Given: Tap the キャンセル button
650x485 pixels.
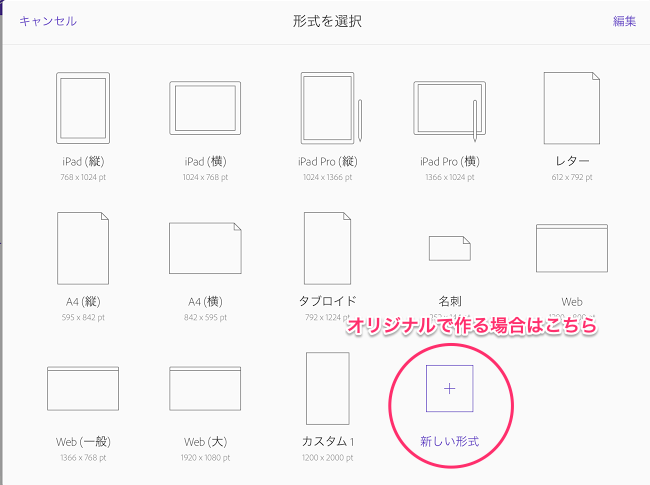Looking at the screenshot, I should coord(48,21).
